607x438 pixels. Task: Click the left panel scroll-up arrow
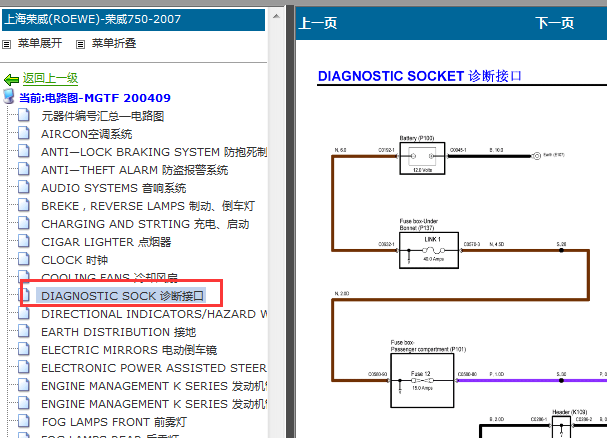point(276,16)
